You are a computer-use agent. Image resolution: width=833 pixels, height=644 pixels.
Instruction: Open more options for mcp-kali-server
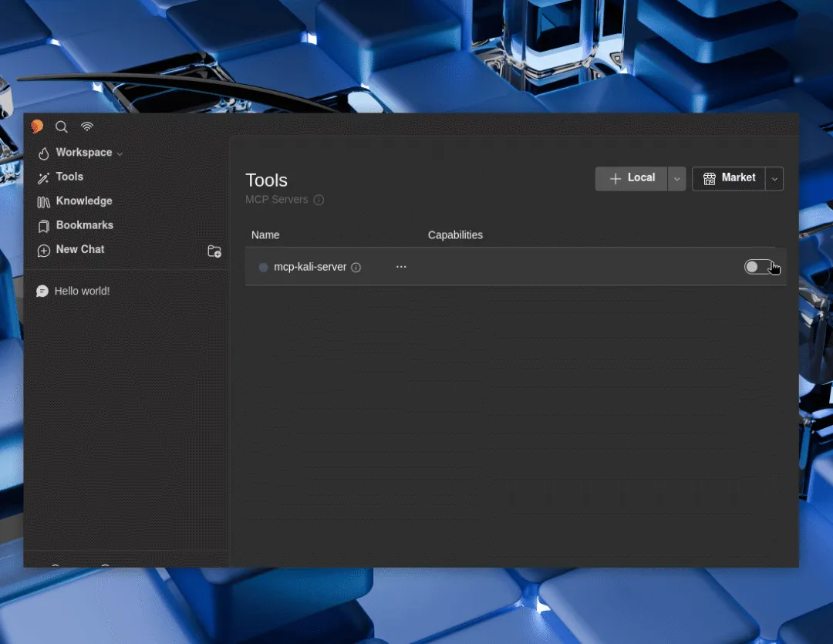coord(401,267)
